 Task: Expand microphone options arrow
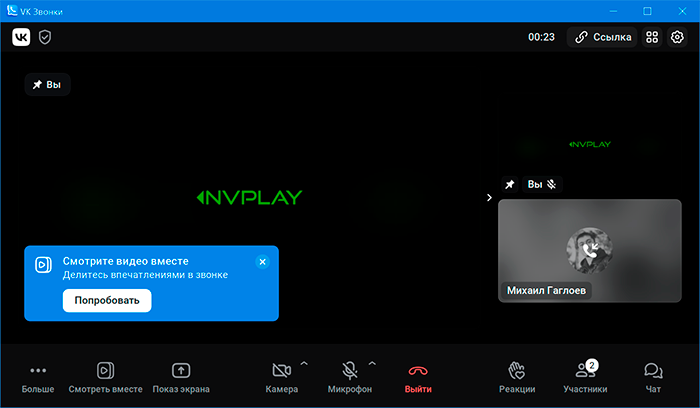click(x=372, y=363)
